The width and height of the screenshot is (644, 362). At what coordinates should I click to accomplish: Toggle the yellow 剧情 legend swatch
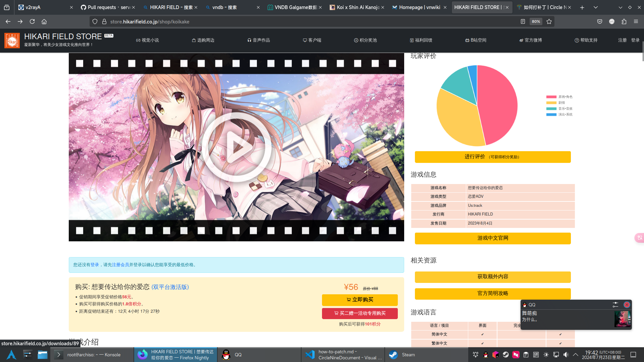(551, 103)
